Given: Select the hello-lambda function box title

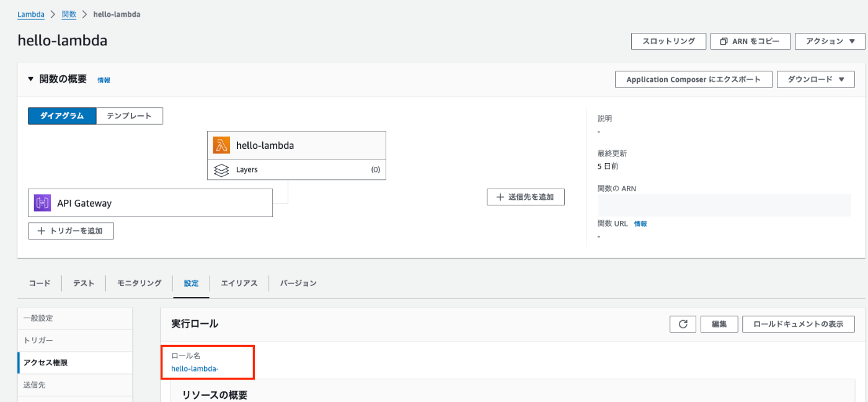Looking at the screenshot, I should tap(265, 146).
